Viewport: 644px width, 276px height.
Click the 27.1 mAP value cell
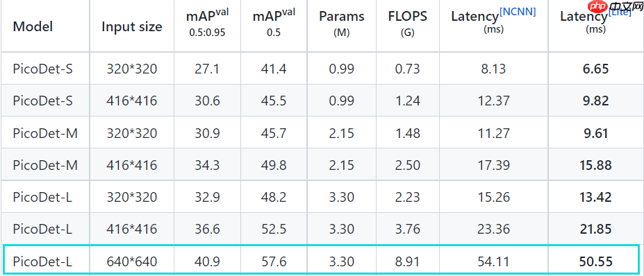[207, 69]
